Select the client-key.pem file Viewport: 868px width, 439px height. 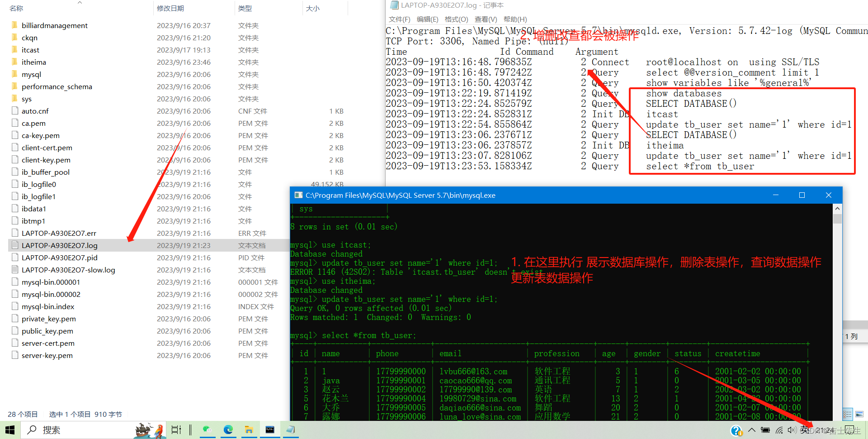pos(46,160)
